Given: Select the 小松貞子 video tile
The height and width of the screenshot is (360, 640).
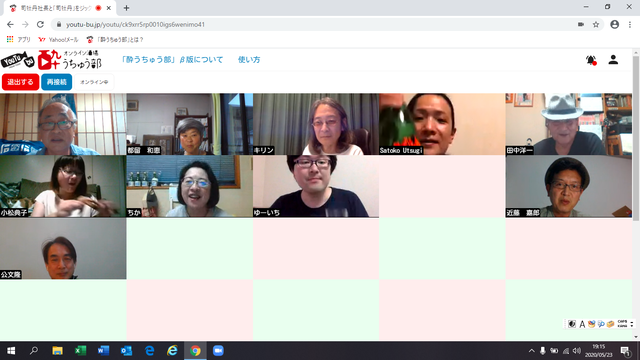Looking at the screenshot, I should [63, 186].
